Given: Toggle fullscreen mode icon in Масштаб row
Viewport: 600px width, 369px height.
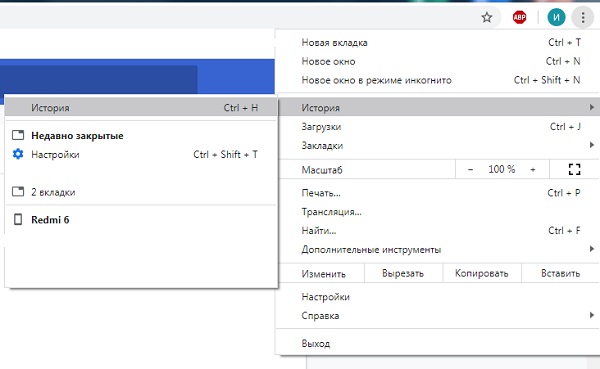Looking at the screenshot, I should [x=574, y=169].
